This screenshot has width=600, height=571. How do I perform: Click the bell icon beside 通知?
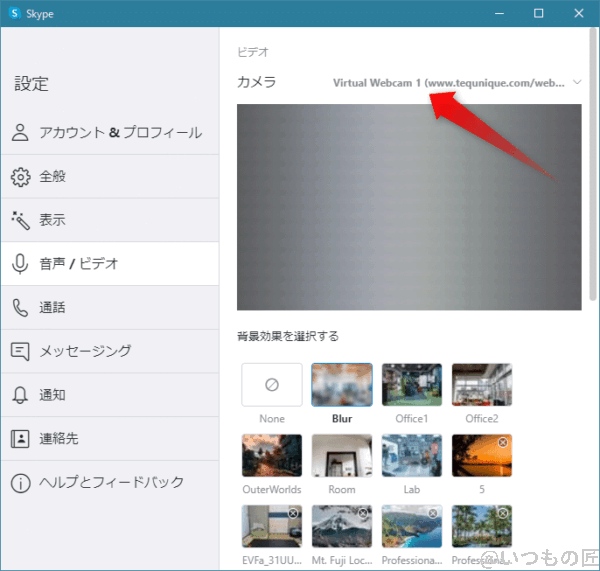pos(20,395)
